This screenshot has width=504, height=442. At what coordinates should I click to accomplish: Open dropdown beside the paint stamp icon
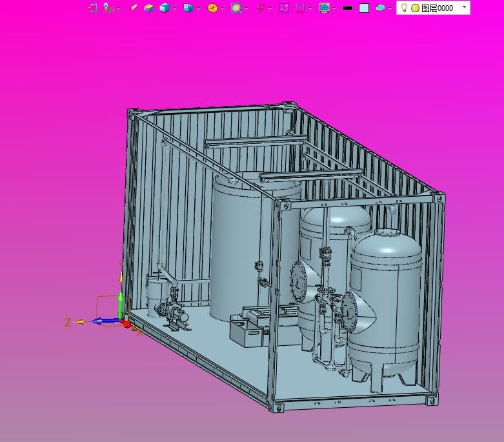(119, 8)
